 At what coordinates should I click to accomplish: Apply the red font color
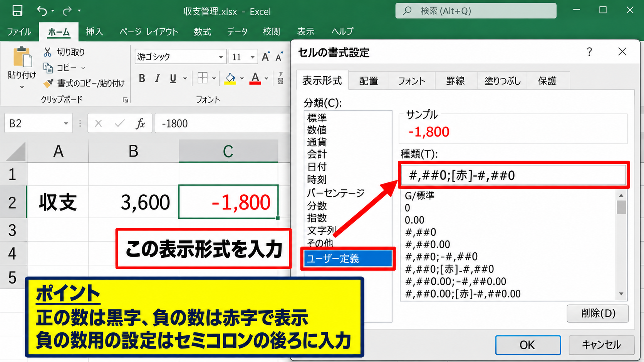point(255,78)
